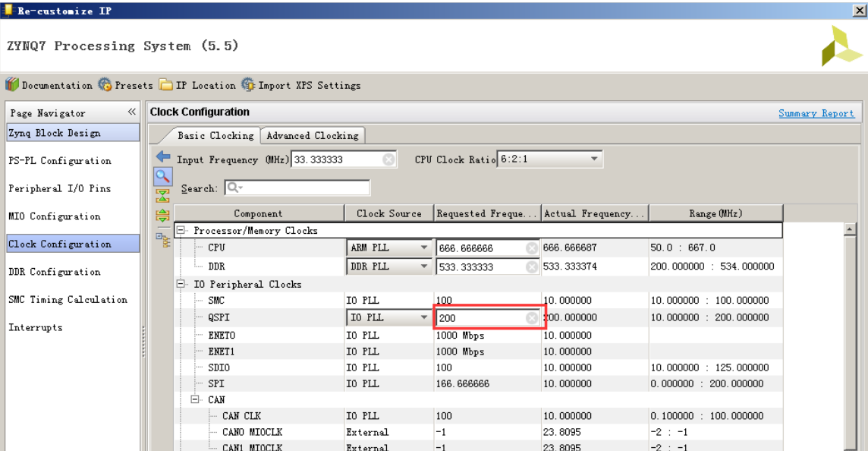Select the ENET1 row label
This screenshot has width=868, height=451.
tap(222, 352)
